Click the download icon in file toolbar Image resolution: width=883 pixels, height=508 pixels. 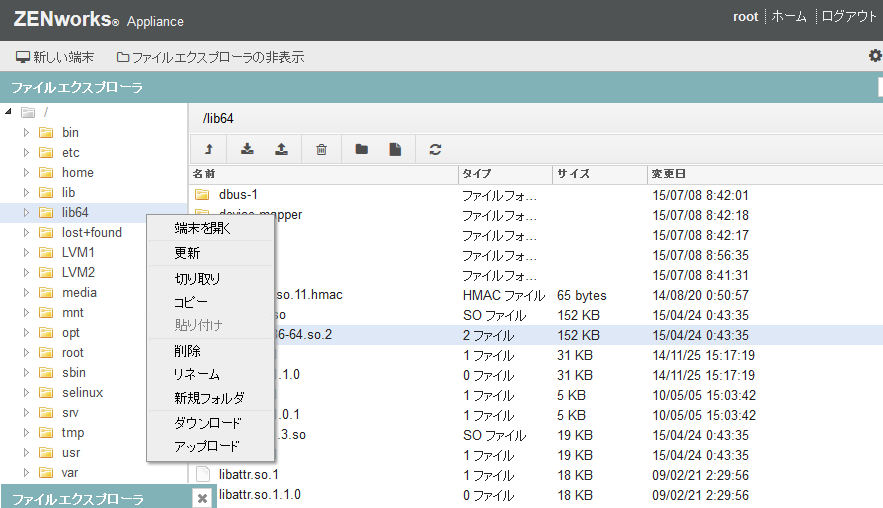click(x=247, y=149)
